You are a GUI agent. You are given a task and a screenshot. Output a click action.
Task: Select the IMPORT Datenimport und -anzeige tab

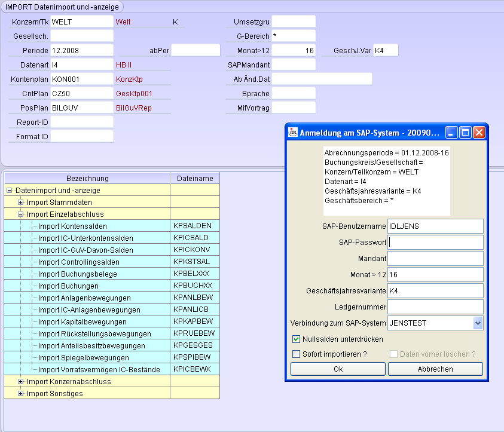[62, 7]
